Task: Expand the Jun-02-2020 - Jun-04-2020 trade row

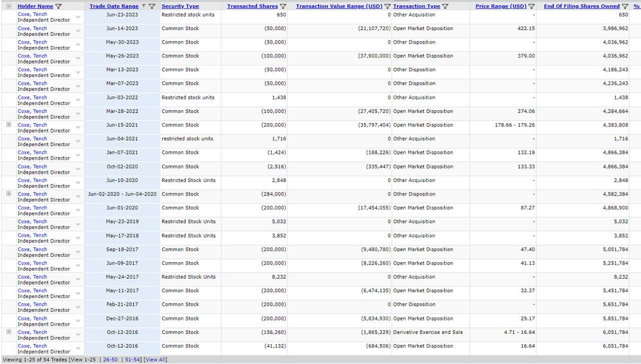Action: 8,194
